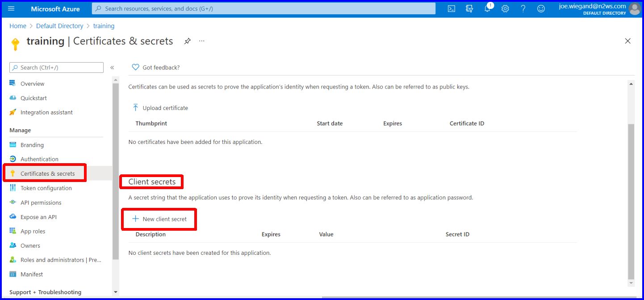
Task: Click main content scrollbar up arrow
Action: pos(631,84)
